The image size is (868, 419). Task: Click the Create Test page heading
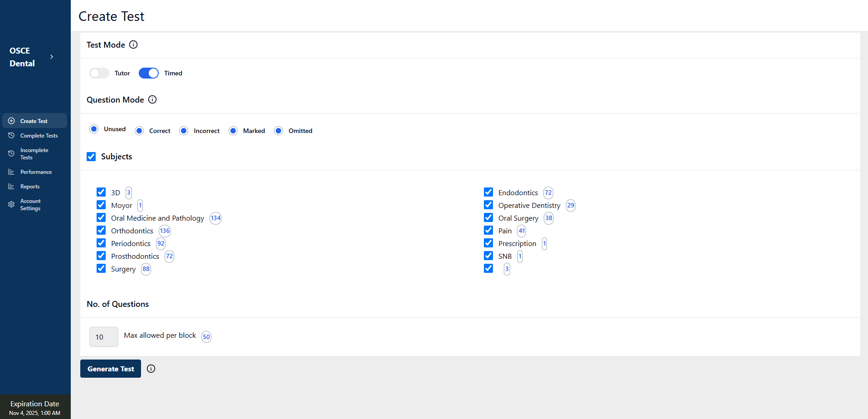coord(111,16)
